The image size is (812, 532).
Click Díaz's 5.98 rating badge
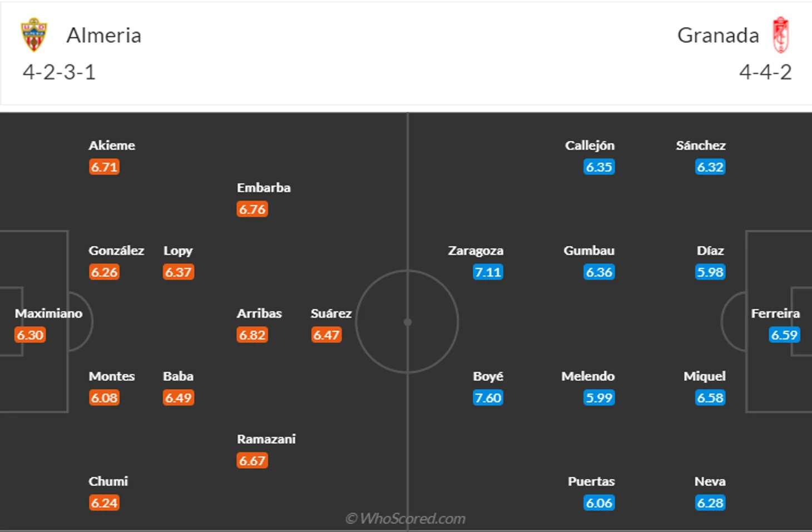tap(710, 272)
